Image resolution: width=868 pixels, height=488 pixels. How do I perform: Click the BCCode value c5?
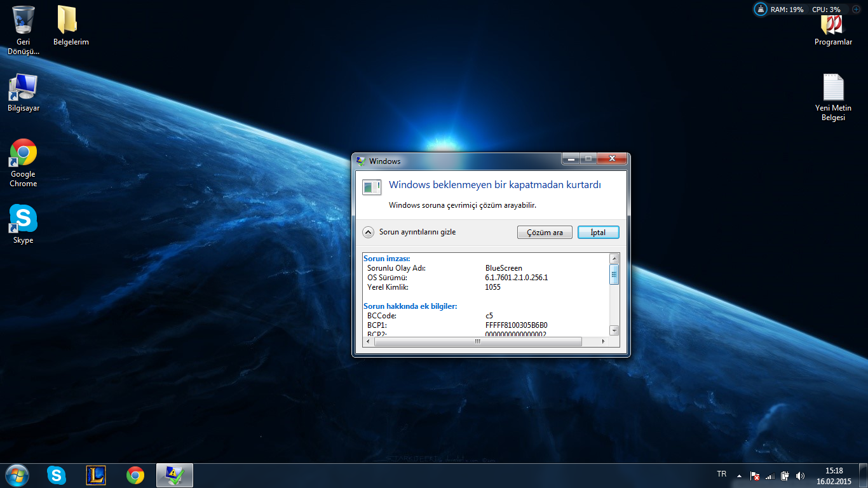[x=489, y=316]
